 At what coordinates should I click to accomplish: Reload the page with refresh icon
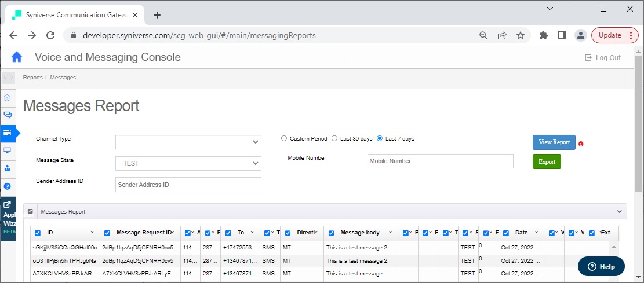tap(50, 35)
